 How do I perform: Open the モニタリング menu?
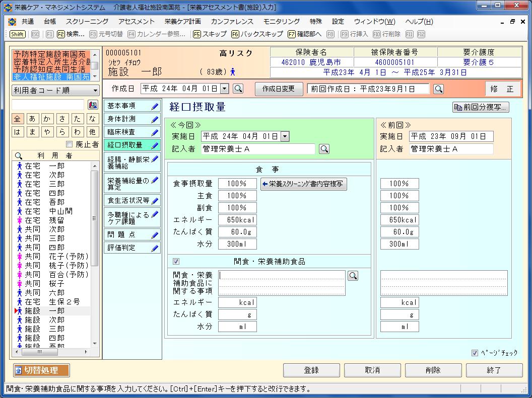281,22
